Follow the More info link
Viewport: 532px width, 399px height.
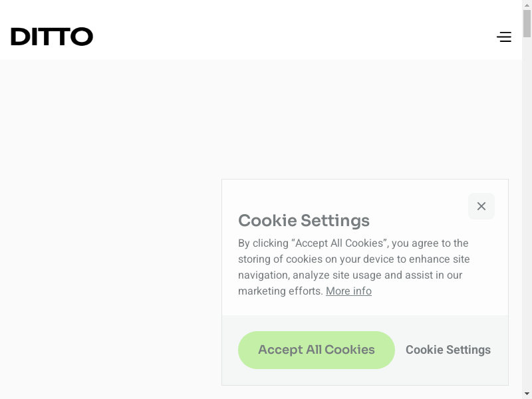(x=348, y=291)
